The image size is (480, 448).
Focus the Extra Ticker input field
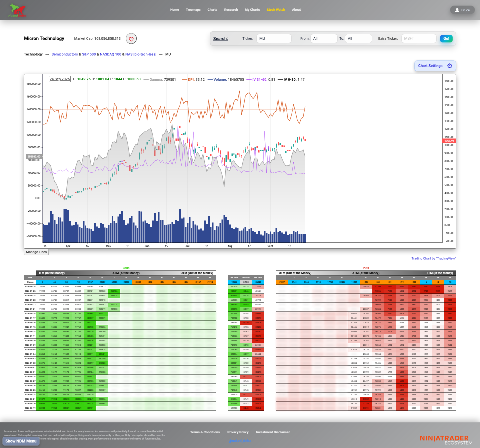pyautogui.click(x=419, y=38)
